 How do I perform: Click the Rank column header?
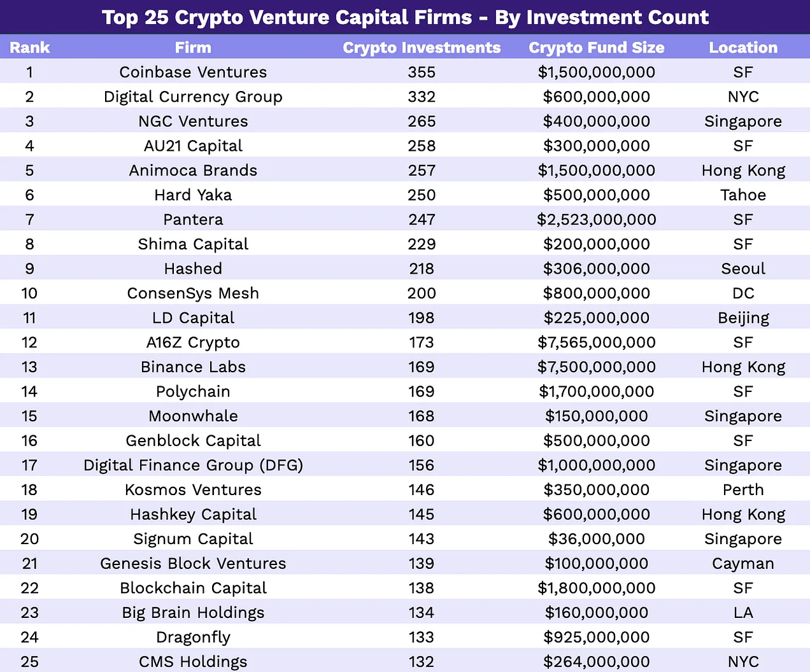coord(29,48)
